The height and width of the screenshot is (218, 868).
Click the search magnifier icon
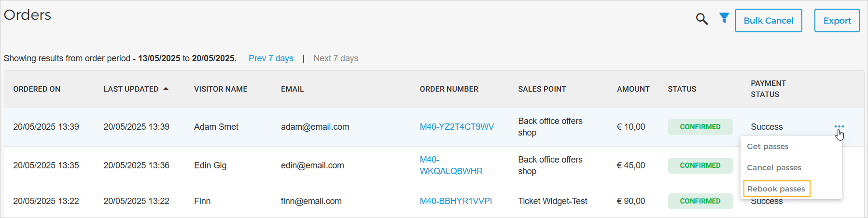pyautogui.click(x=701, y=19)
